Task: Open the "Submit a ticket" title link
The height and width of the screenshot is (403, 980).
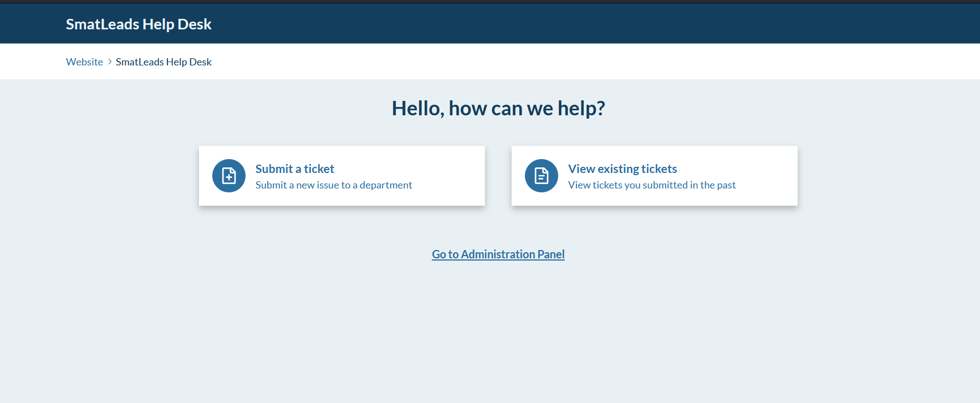Action: pyautogui.click(x=294, y=169)
